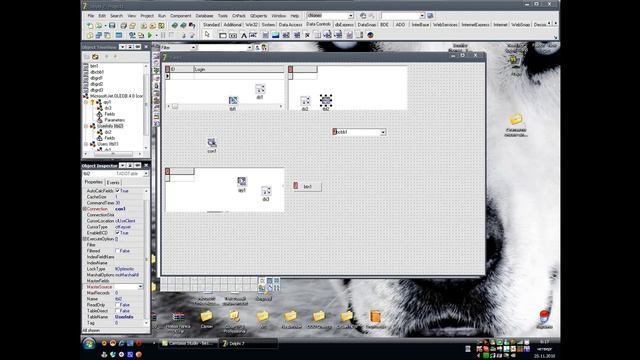This screenshot has height=360, width=640.
Task: Select the DBText 'A' component icon
Action: coord(244,36)
